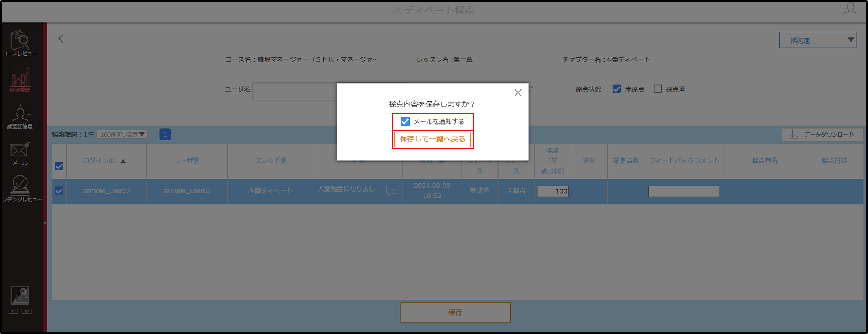Viewport: 868px width, 334px height.
Task: Toggle the 採点済 checkbox
Action: tap(658, 89)
